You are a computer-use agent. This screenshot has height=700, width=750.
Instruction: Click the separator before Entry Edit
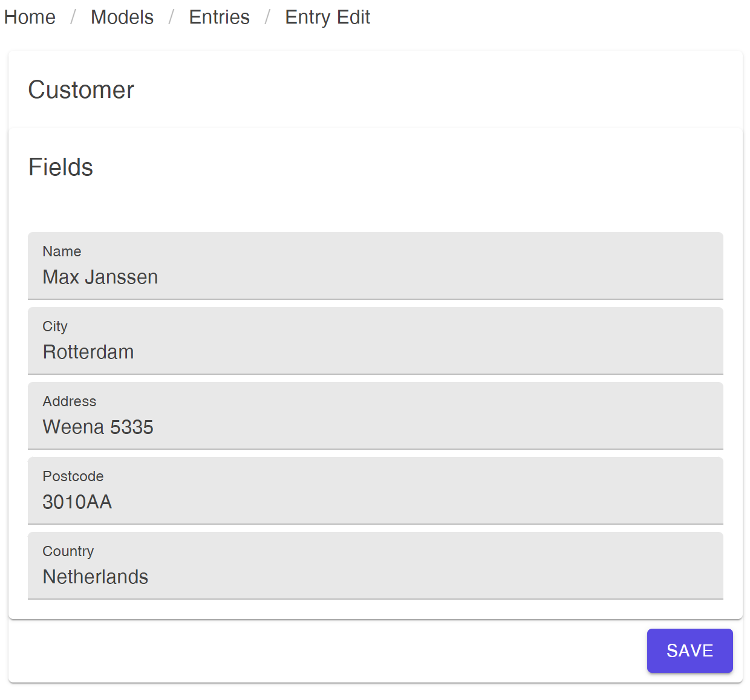(267, 17)
